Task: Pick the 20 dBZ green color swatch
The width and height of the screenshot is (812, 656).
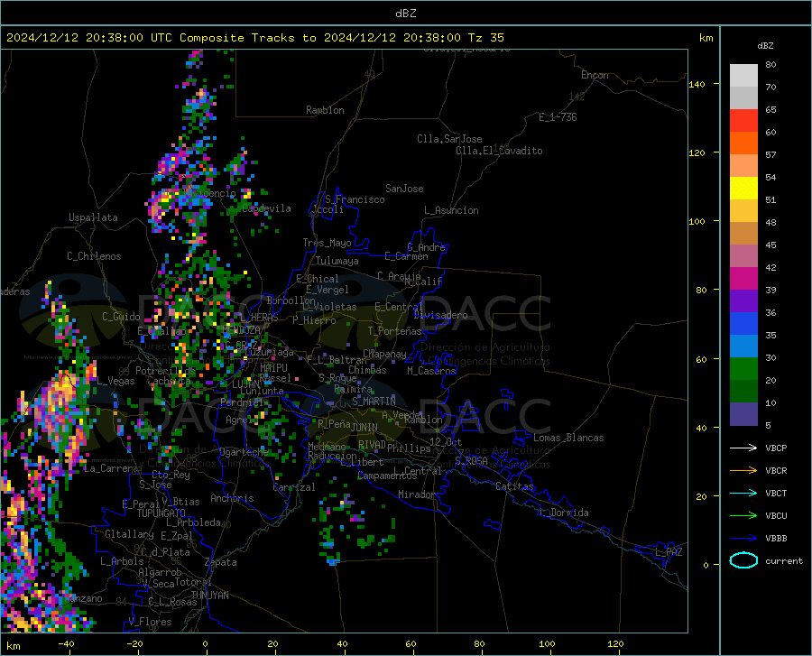Action: (743, 392)
